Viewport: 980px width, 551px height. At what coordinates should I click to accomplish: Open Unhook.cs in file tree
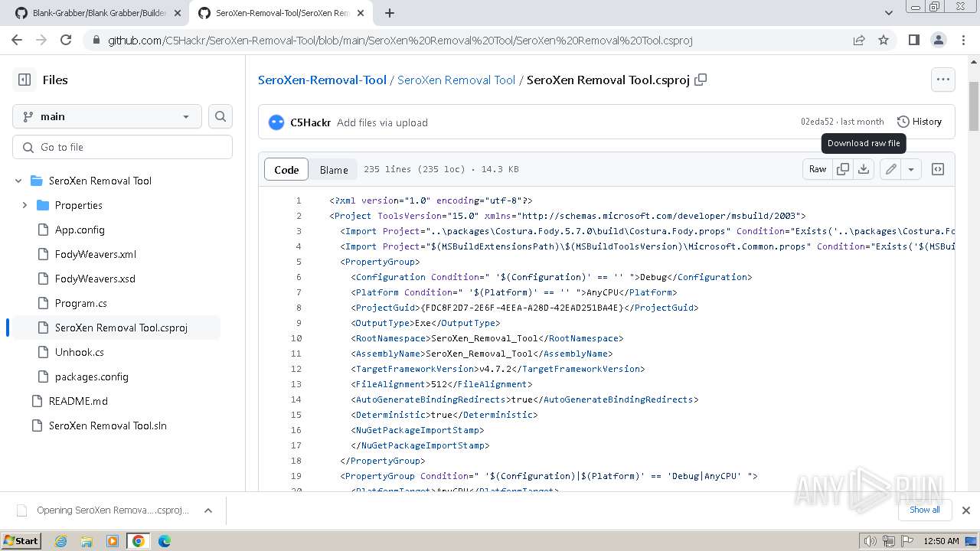(x=80, y=352)
